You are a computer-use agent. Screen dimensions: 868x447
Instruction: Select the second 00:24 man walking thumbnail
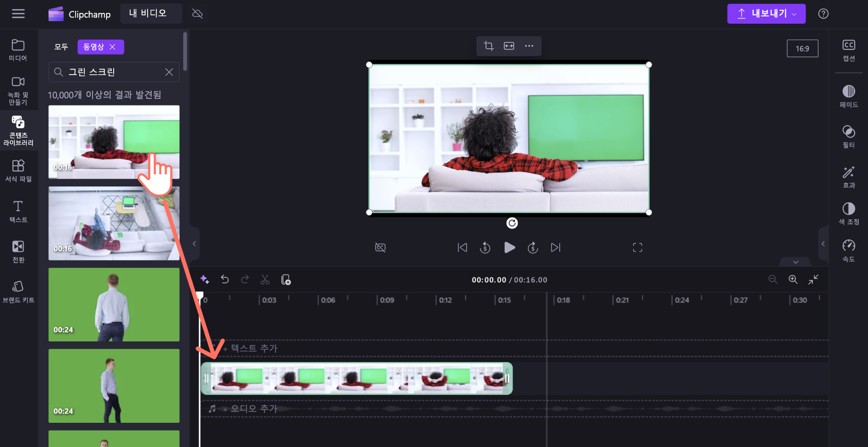[114, 386]
